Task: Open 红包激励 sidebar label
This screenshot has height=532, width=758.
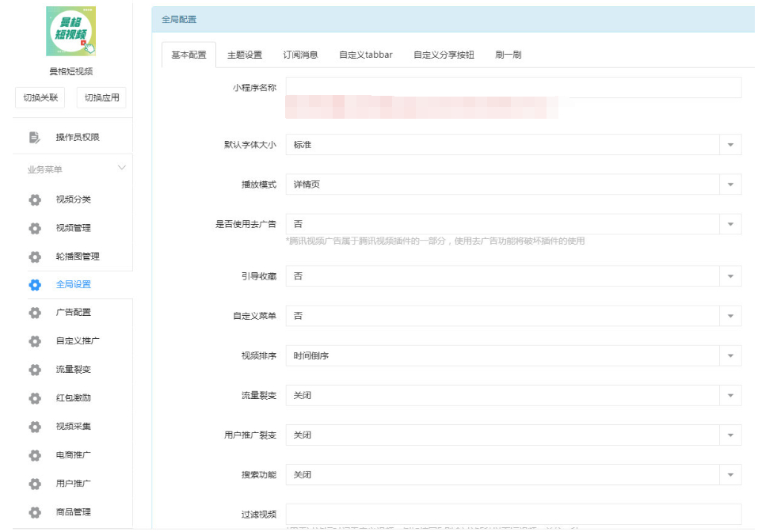Action: (x=74, y=397)
